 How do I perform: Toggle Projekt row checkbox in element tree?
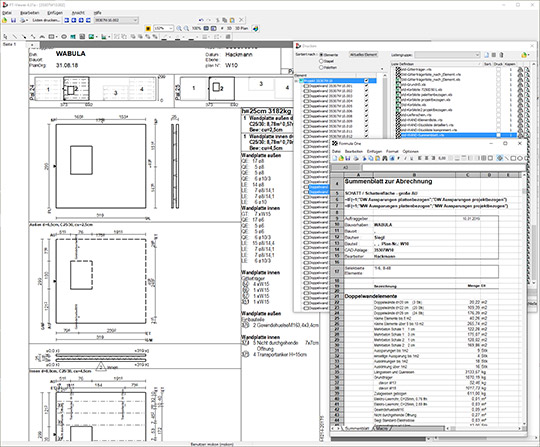366,81
